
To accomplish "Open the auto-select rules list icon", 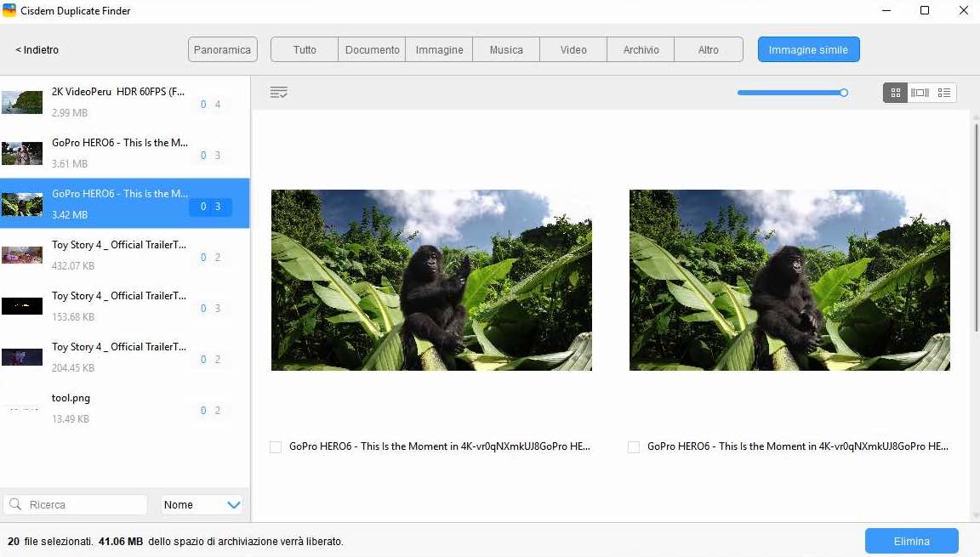I will click(x=278, y=93).
